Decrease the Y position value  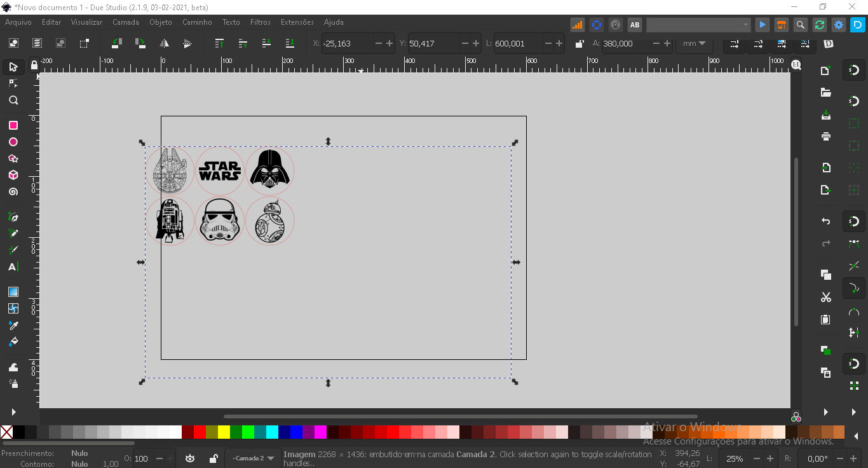465,43
